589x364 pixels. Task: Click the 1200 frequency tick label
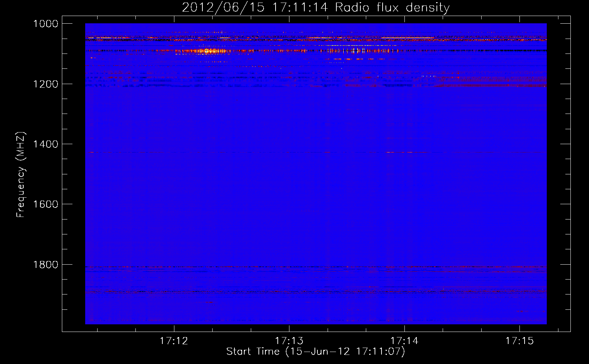point(46,84)
